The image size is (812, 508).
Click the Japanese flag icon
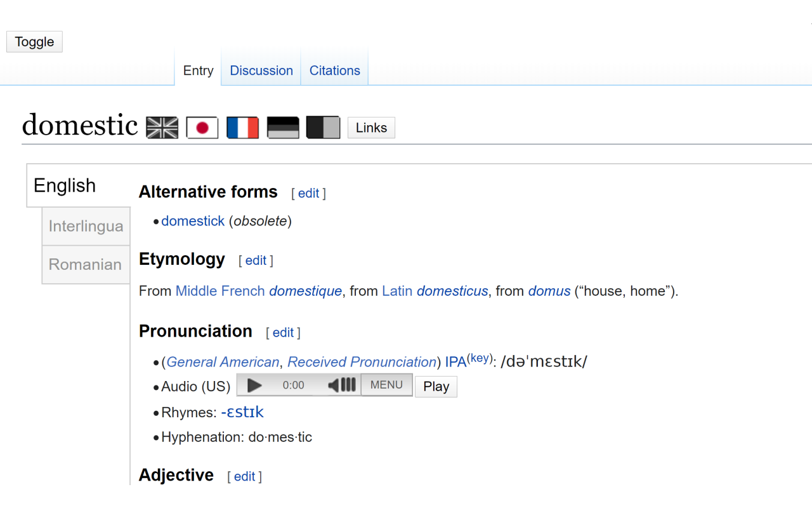pyautogui.click(x=202, y=128)
